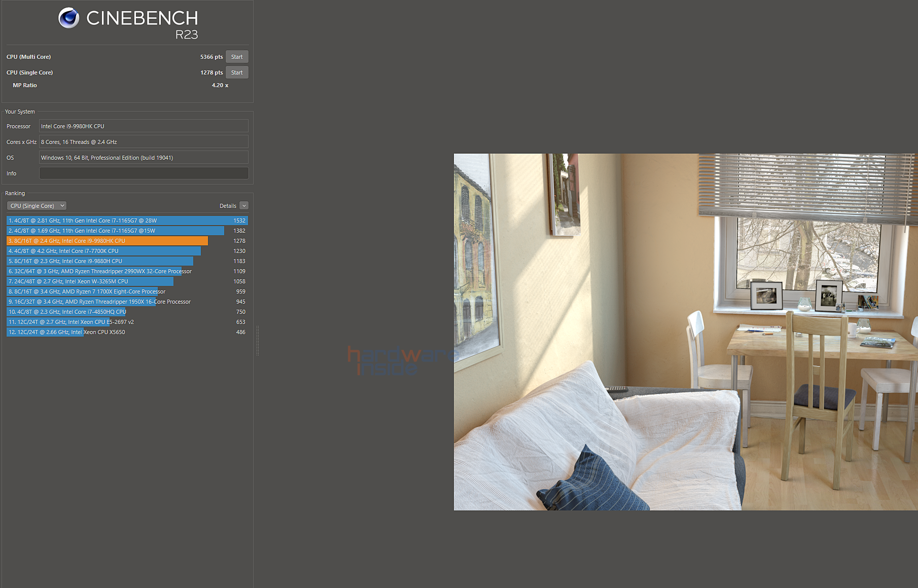The width and height of the screenshot is (918, 588).
Task: Click the rendered room image
Action: click(686, 332)
